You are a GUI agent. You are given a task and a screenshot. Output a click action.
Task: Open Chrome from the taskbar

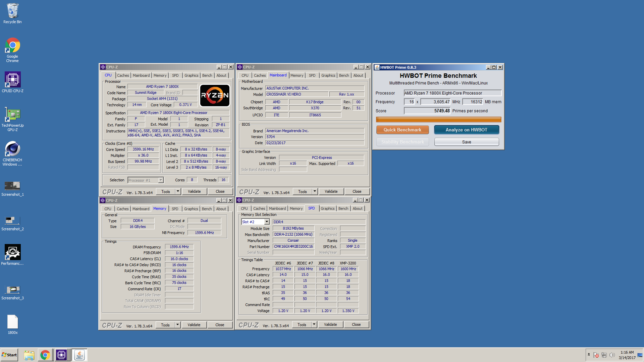coord(45,355)
